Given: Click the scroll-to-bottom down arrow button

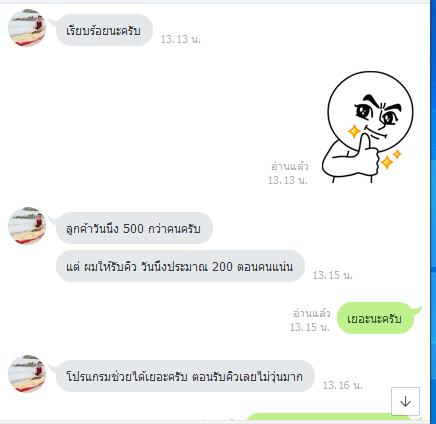Looking at the screenshot, I should click(405, 401).
